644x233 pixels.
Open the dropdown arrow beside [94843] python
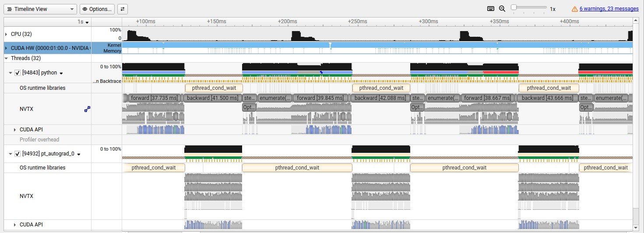pos(62,74)
